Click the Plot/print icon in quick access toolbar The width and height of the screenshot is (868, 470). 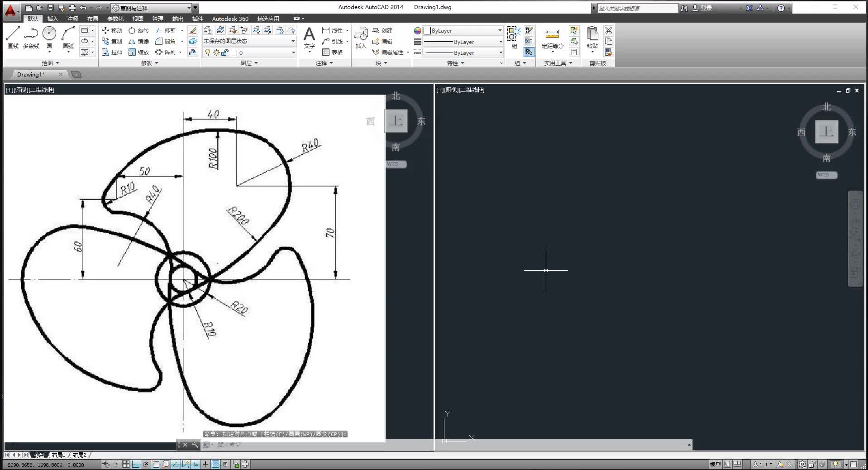tap(72, 8)
